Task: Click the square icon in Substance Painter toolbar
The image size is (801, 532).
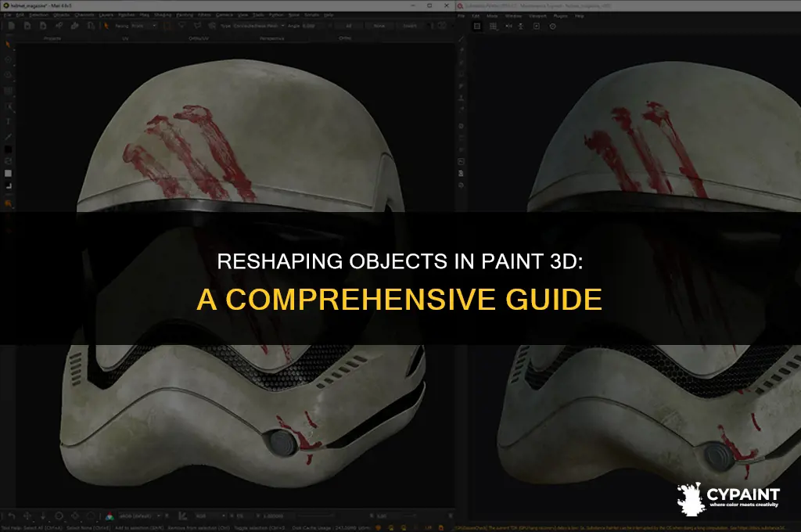Action: [x=537, y=26]
